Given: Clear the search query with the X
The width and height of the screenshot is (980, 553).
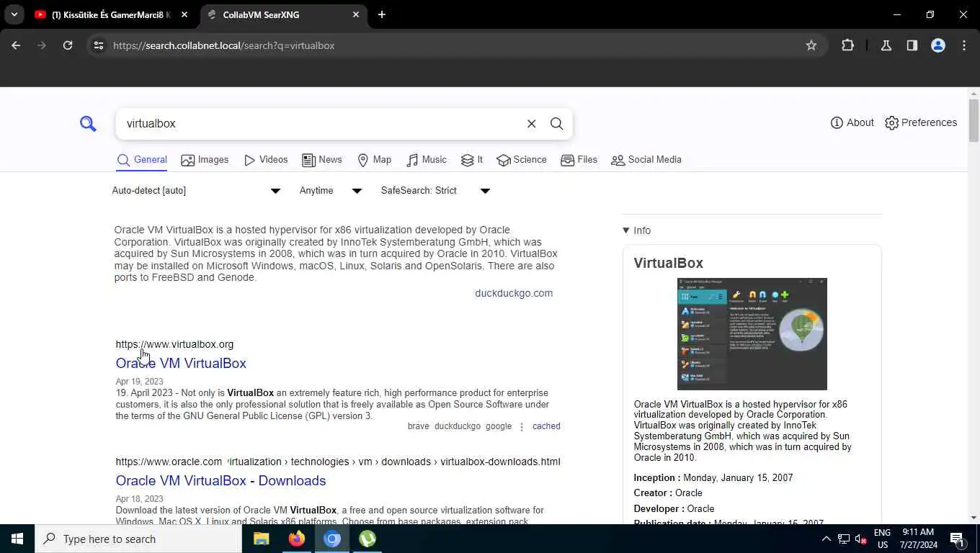Looking at the screenshot, I should [531, 124].
